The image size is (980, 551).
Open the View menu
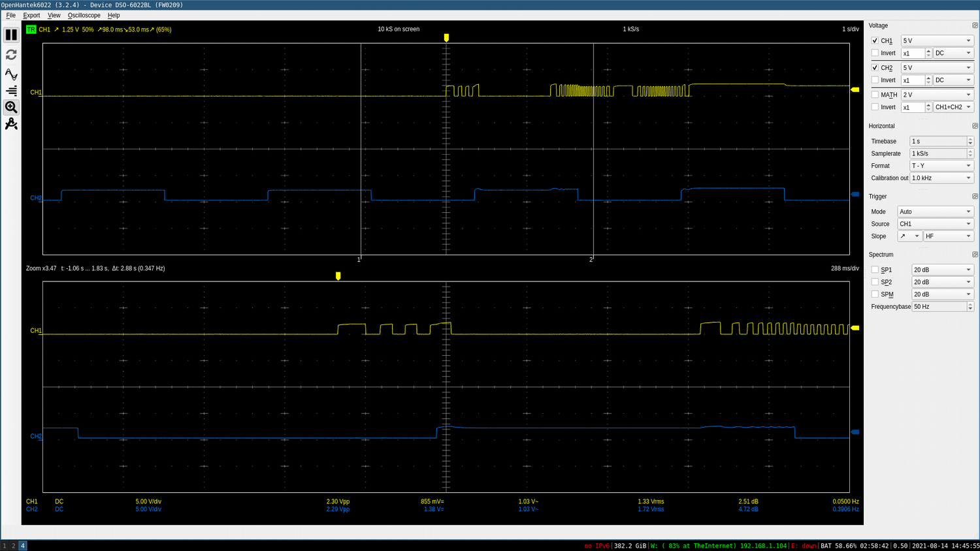[x=54, y=15]
